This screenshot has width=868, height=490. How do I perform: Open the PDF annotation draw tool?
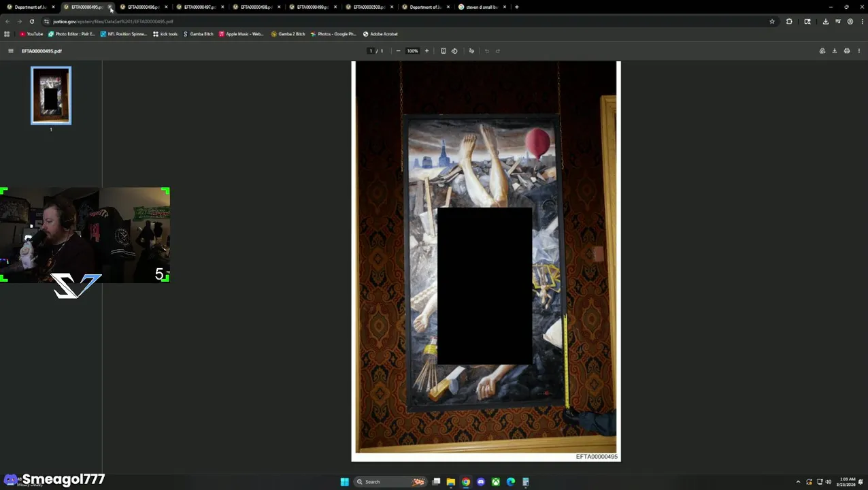[471, 51]
